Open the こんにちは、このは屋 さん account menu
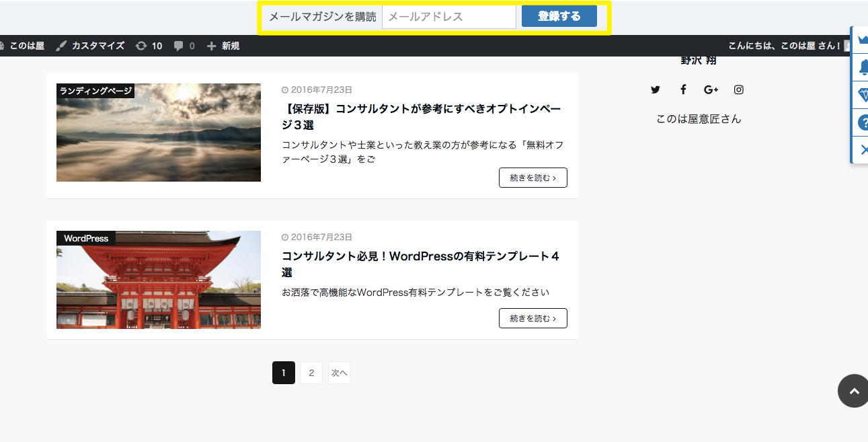The width and height of the screenshot is (868, 442). tap(784, 46)
